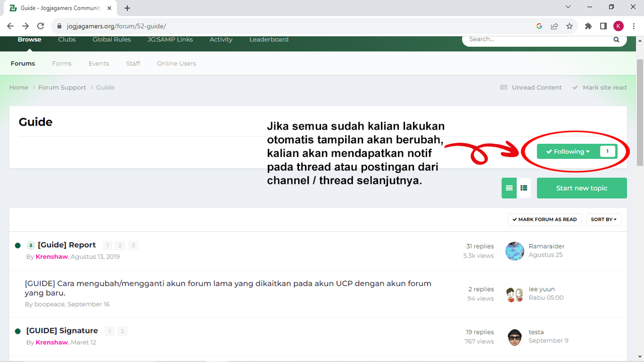
Task: Click unread dot beside Guide Report
Action: point(18,245)
